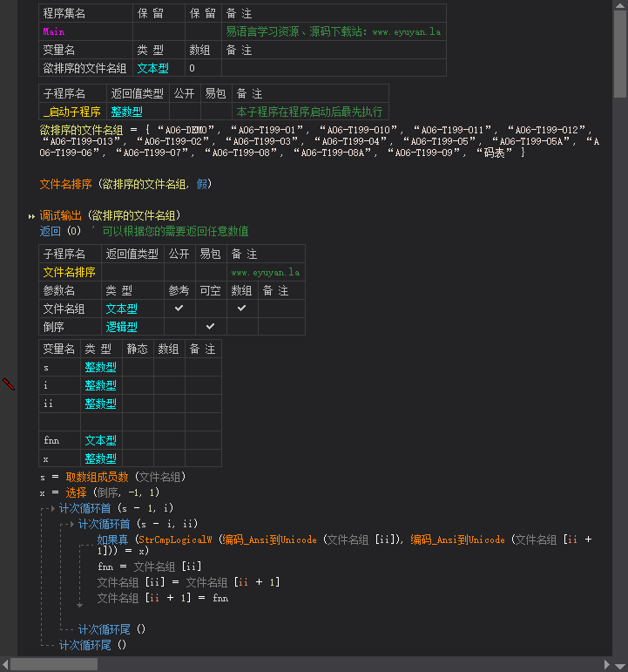Click the inner 计次循环尾 () line
The image size is (628, 672).
[x=111, y=629]
